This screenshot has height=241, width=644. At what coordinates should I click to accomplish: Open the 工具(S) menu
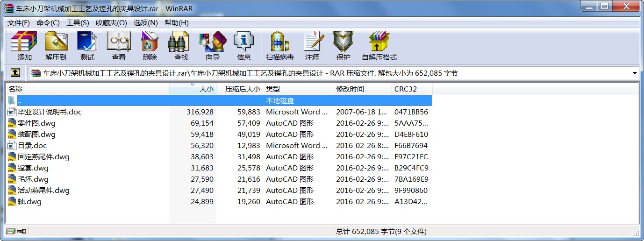[x=78, y=22]
